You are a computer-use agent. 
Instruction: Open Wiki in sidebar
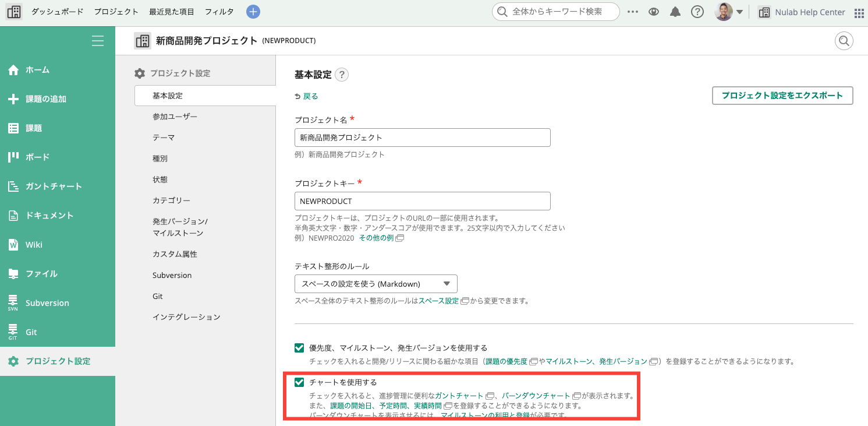[x=58, y=245]
